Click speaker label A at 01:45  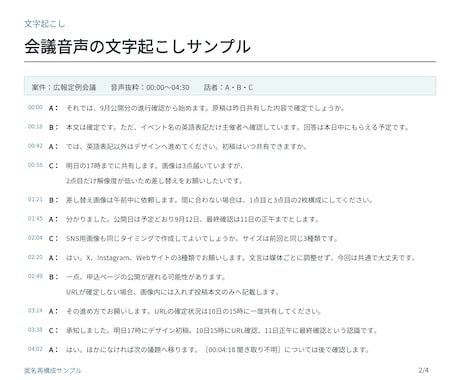53,219
